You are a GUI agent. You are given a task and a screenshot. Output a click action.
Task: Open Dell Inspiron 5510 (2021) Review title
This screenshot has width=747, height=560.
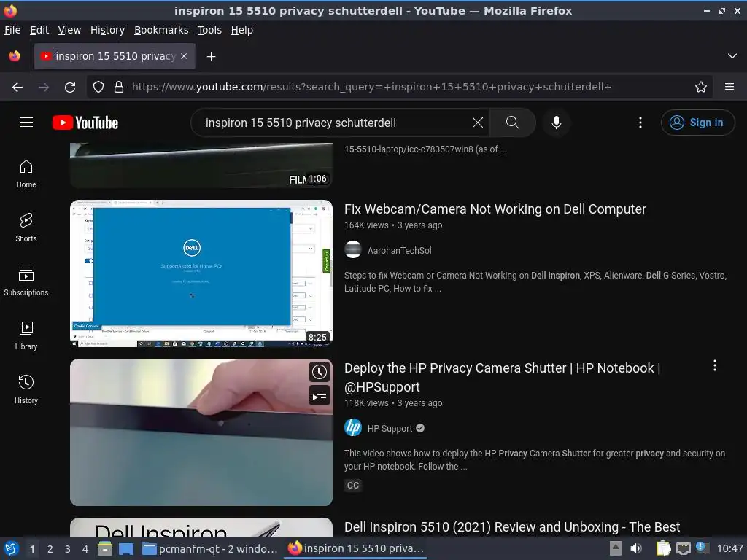[512, 527]
